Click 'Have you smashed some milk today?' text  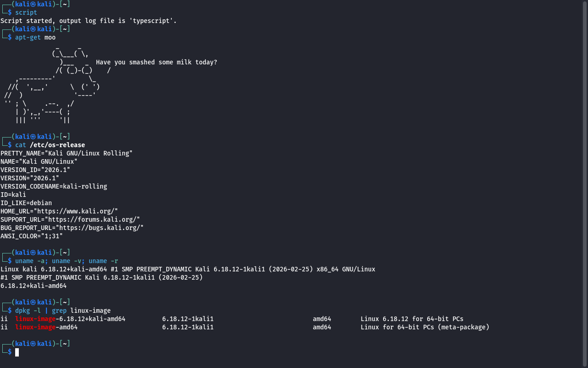156,62
